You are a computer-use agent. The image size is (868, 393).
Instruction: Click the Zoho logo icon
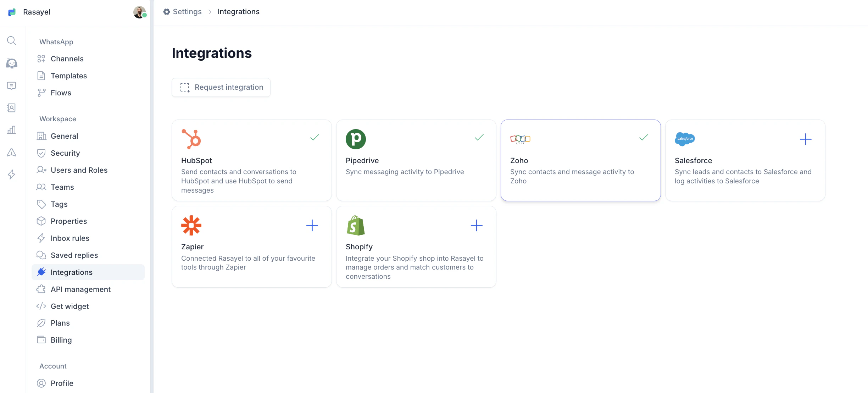click(x=520, y=139)
